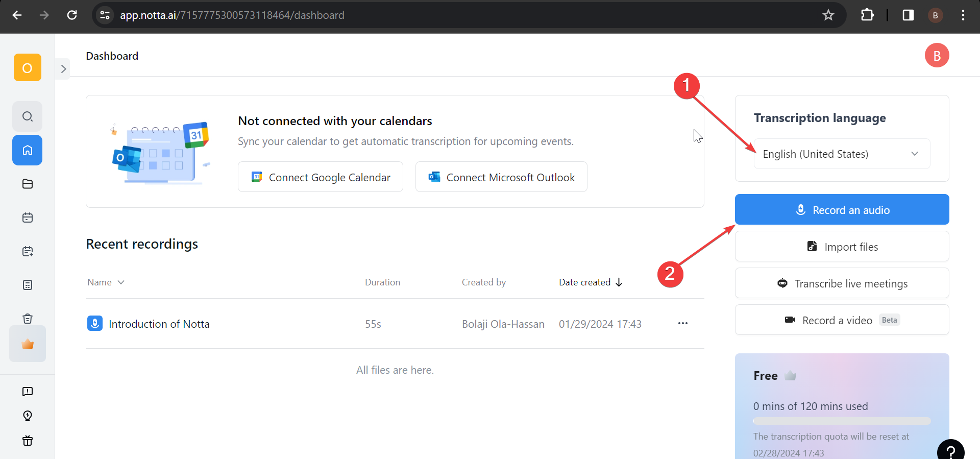Open the folders sidebar icon

(x=28, y=184)
